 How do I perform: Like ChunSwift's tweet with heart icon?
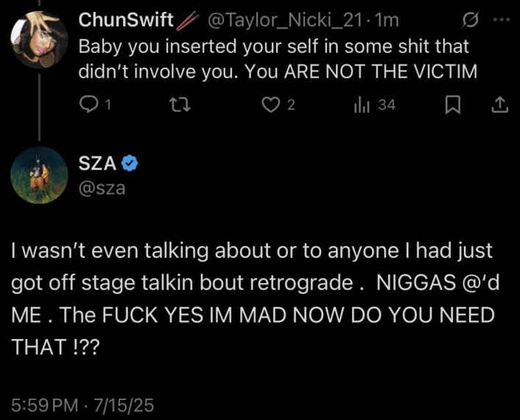point(270,105)
